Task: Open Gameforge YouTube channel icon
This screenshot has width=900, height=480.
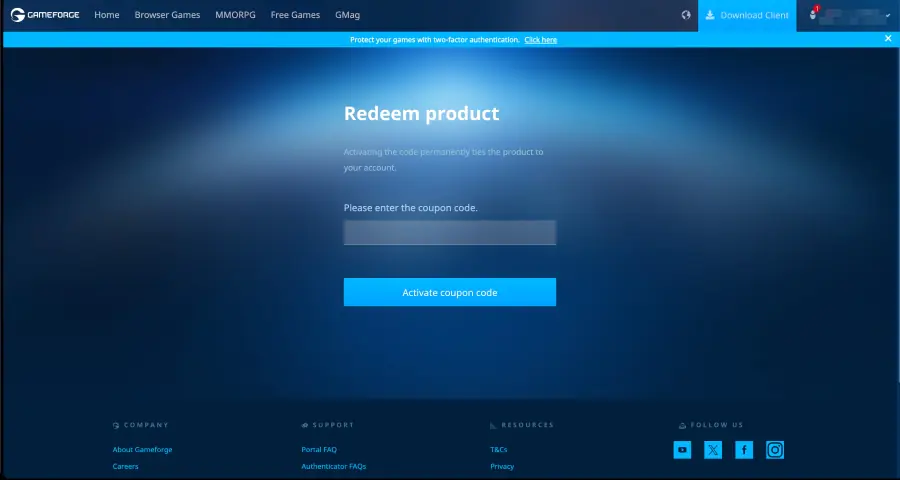Action: pos(682,450)
